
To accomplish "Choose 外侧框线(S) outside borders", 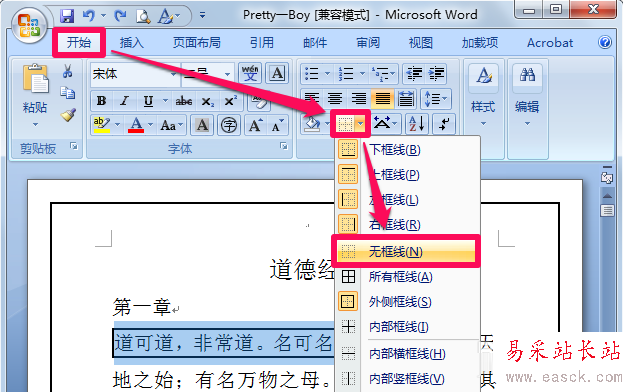I will (x=407, y=301).
